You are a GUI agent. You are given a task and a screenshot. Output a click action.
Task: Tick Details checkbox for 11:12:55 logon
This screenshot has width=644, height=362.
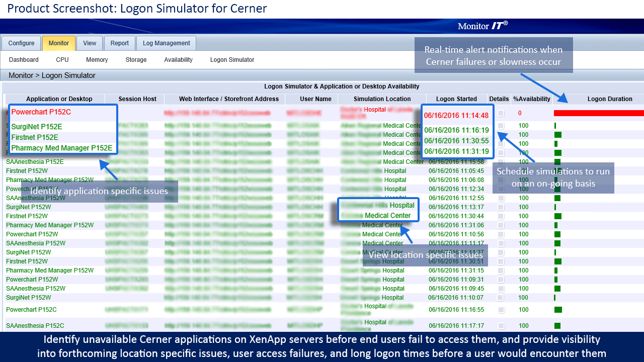click(501, 198)
